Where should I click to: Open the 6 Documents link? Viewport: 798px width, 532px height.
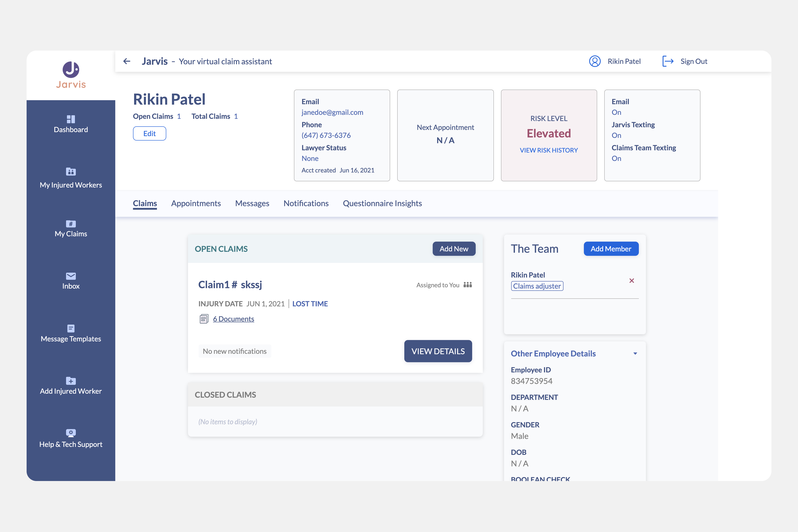pyautogui.click(x=233, y=319)
